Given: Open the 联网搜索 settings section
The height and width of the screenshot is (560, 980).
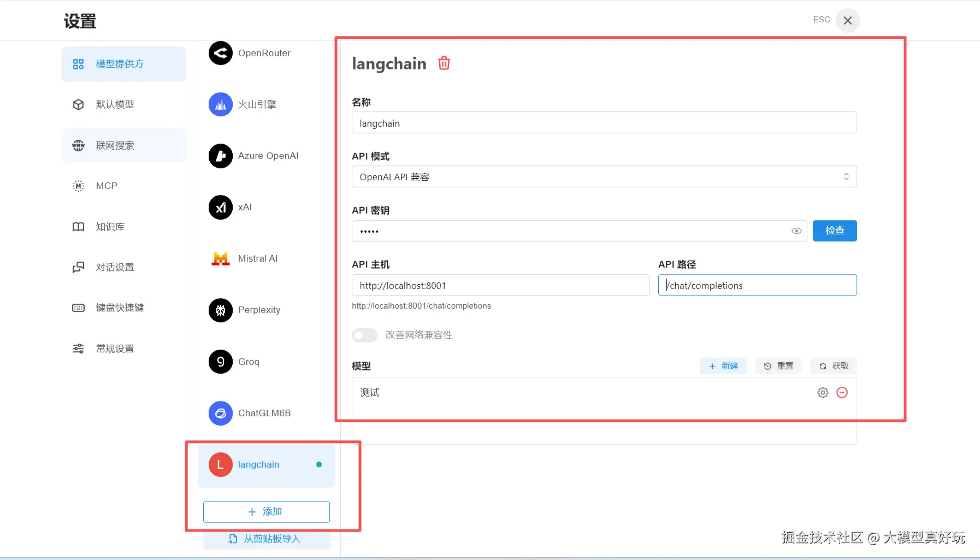Looking at the screenshot, I should pyautogui.click(x=123, y=145).
